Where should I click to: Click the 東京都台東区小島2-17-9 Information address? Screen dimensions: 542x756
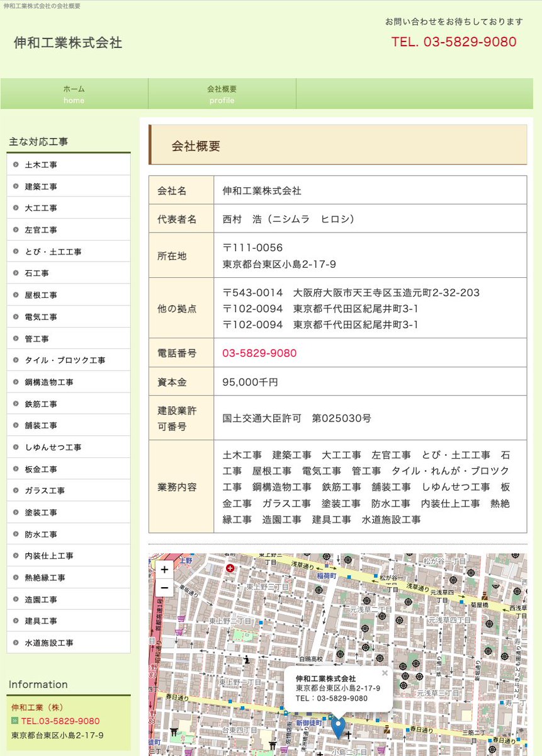point(57,735)
